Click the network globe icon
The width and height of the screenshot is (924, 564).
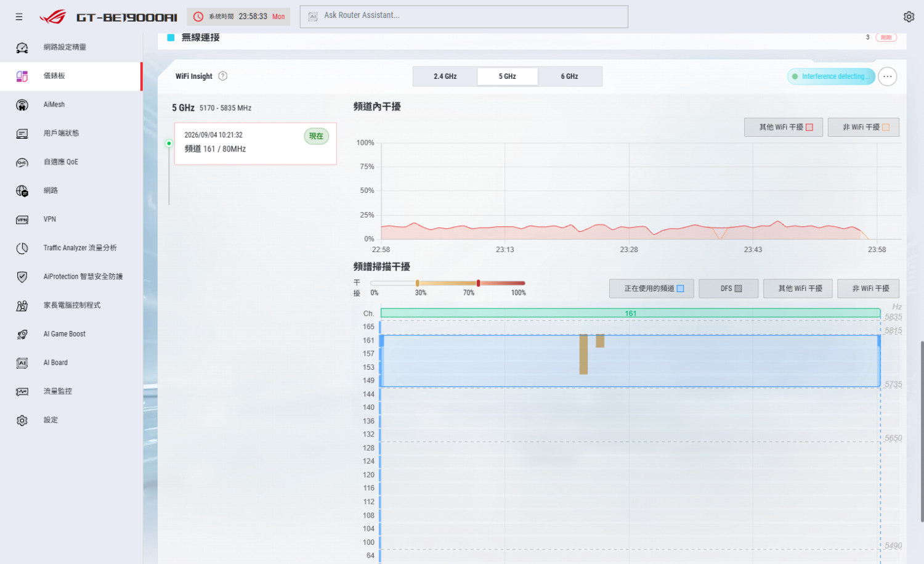click(x=22, y=190)
